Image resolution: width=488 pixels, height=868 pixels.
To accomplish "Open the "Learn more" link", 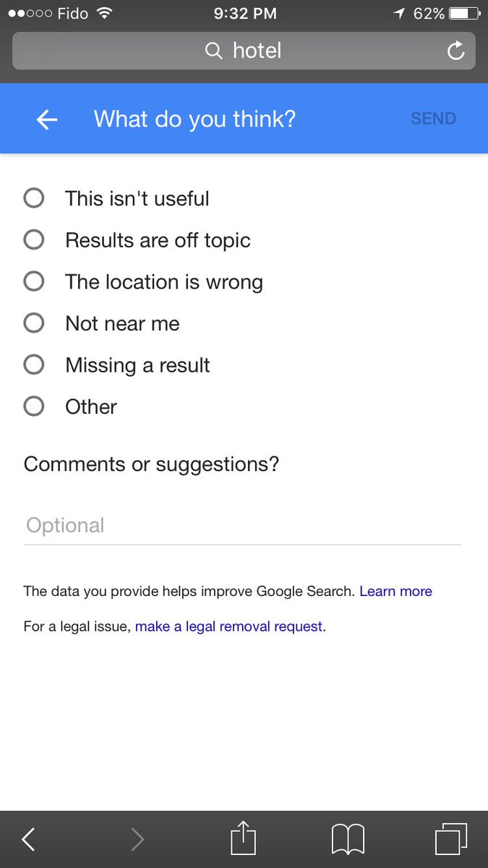I will (395, 592).
